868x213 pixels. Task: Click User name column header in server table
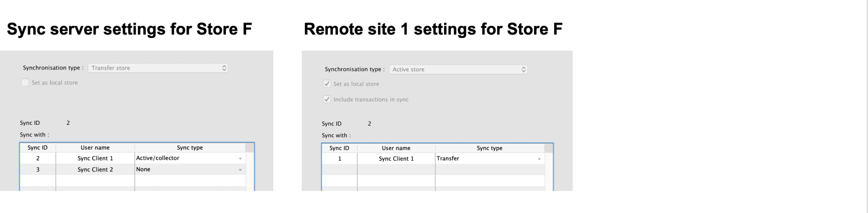[95, 148]
